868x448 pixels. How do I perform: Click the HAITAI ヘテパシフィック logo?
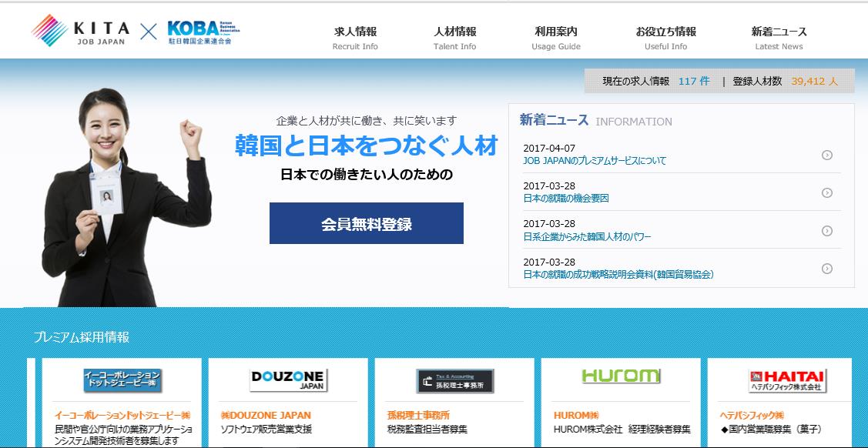tap(786, 380)
